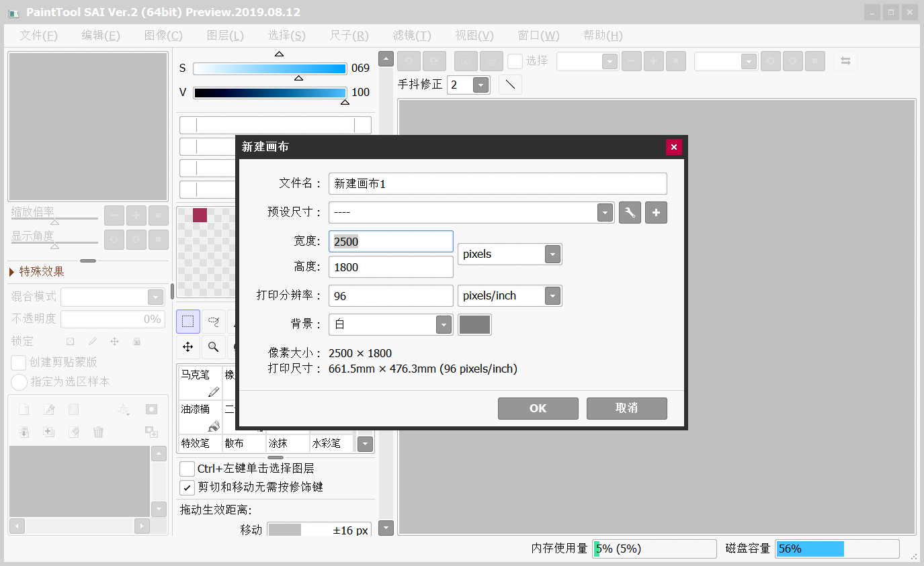This screenshot has width=924, height=566.
Task: Select the rectangular selection tool
Action: pyautogui.click(x=188, y=322)
